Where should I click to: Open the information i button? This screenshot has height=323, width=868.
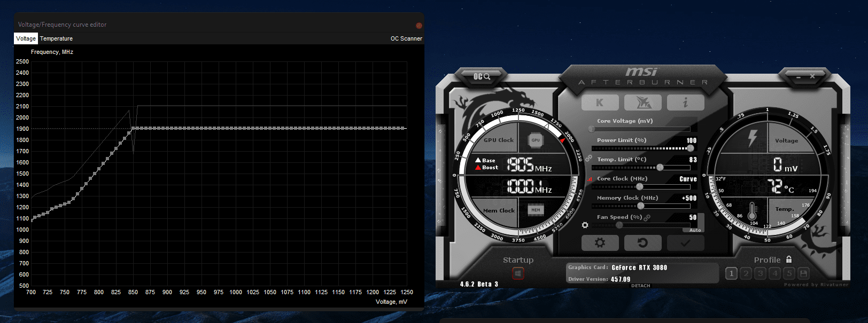coord(686,103)
